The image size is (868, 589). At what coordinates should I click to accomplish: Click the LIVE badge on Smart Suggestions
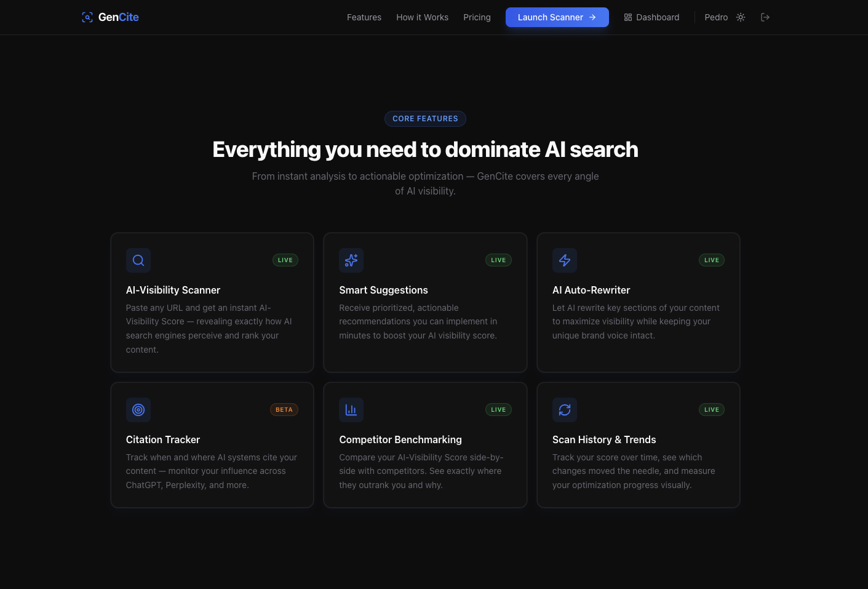click(498, 260)
